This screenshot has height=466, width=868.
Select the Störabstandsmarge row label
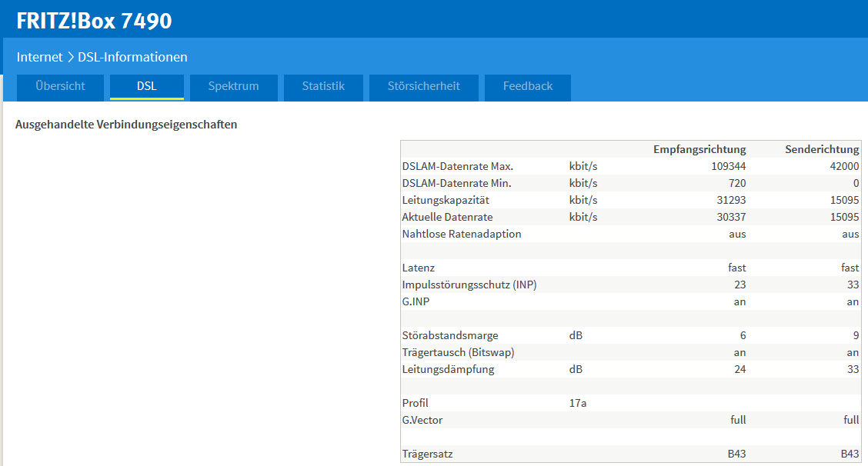(x=450, y=335)
